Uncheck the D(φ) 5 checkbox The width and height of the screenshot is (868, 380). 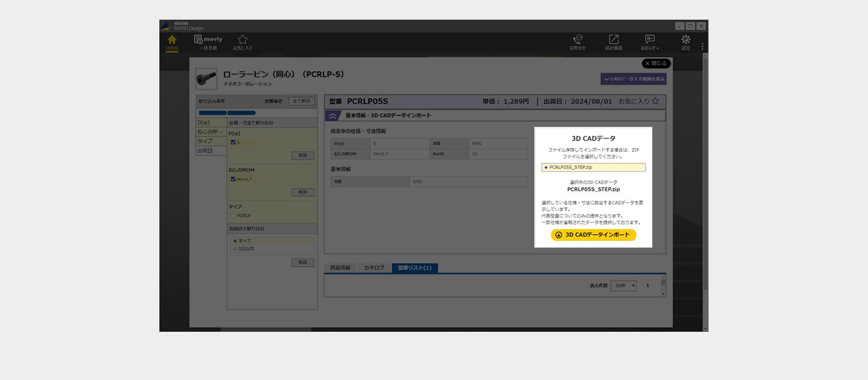233,142
